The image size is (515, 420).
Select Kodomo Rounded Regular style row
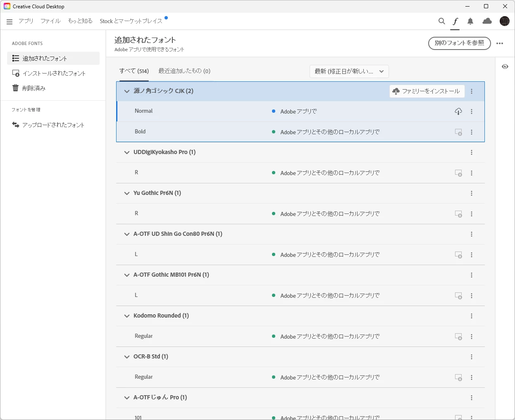point(300,337)
